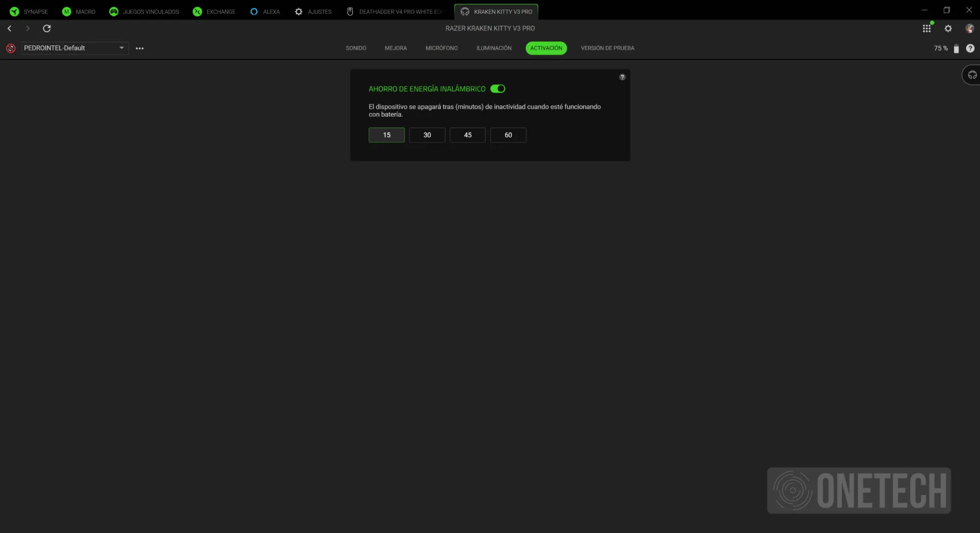Click the Razer Kraken Kitty V3 Pro title

coord(490,28)
